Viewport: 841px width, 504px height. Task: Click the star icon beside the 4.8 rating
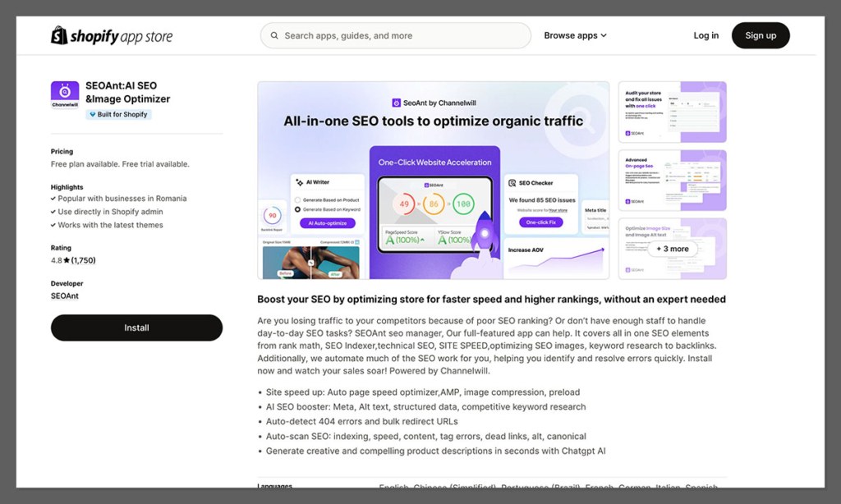(x=66, y=259)
